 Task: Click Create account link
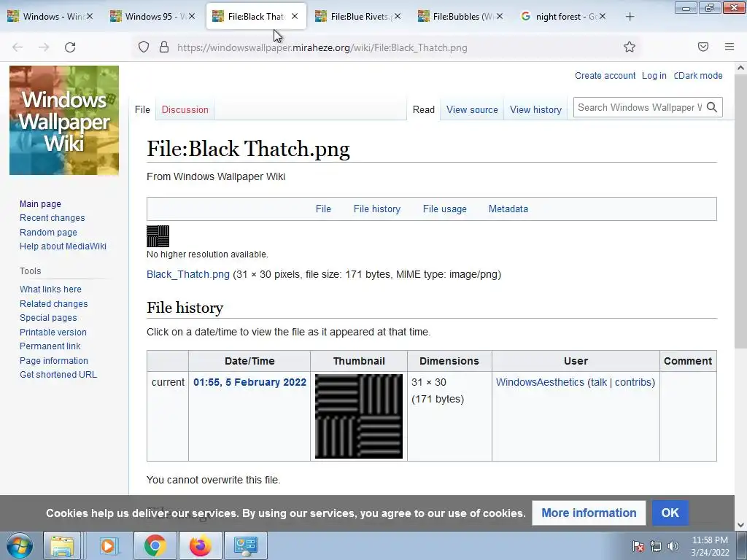(x=605, y=75)
